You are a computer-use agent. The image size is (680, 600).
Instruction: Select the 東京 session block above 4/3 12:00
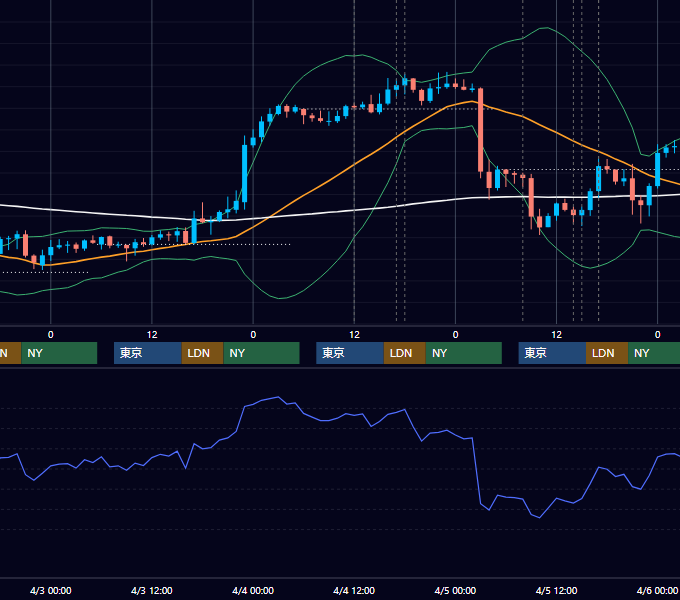point(147,353)
